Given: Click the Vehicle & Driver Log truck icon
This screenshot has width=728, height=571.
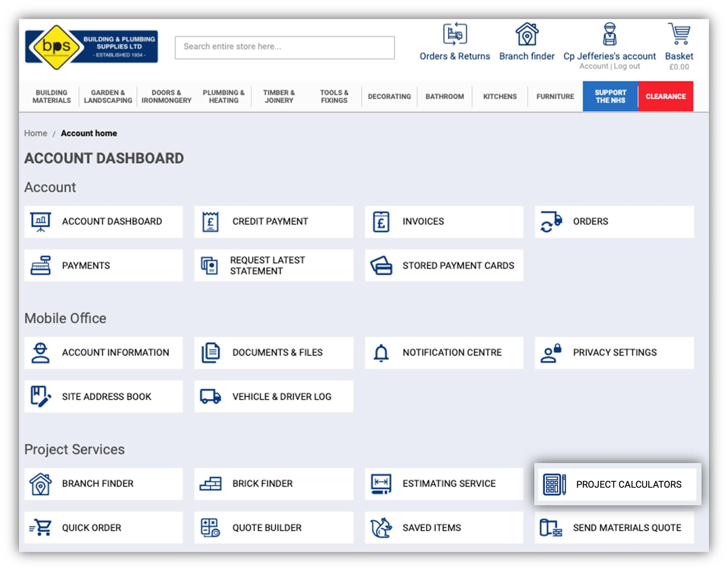Looking at the screenshot, I should coord(210,396).
